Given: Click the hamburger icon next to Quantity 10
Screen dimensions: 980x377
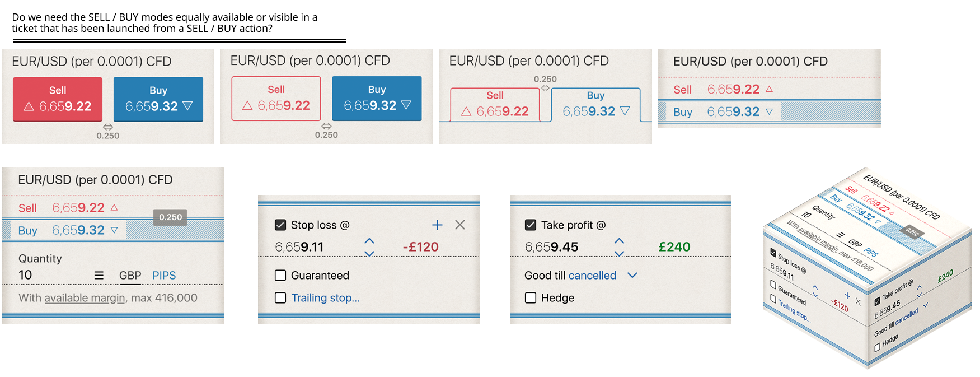Looking at the screenshot, I should [x=99, y=276].
